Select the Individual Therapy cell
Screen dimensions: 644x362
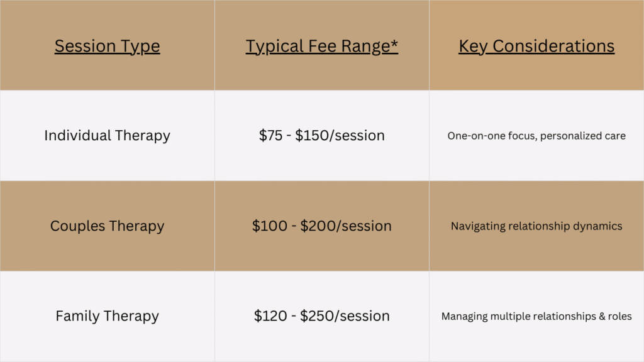click(x=107, y=136)
